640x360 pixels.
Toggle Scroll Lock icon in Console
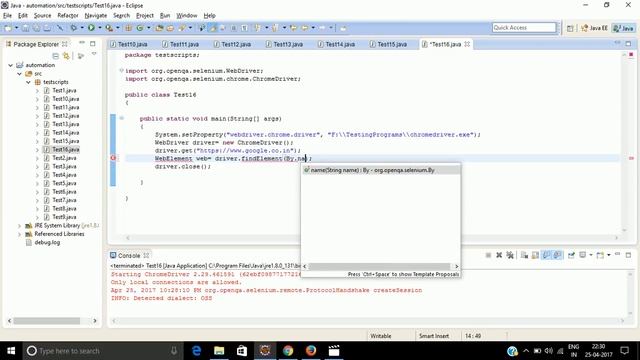tap(535, 255)
